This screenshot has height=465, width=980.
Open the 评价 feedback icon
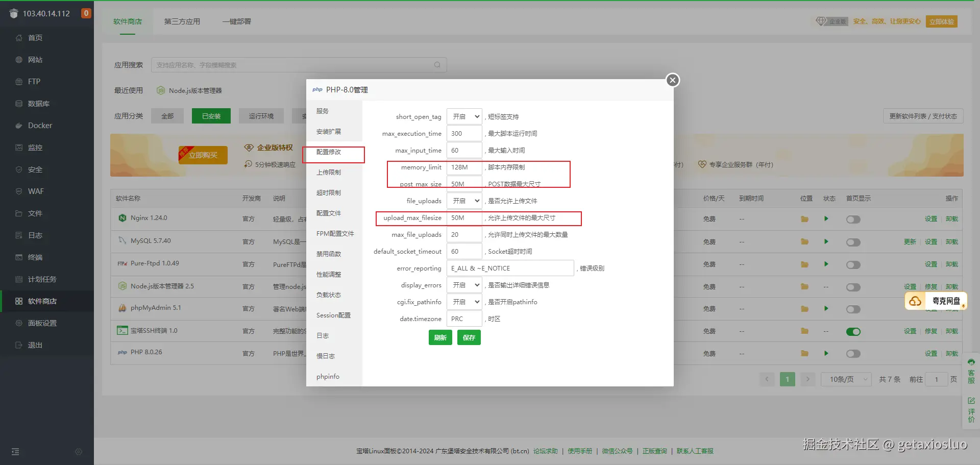(971, 410)
